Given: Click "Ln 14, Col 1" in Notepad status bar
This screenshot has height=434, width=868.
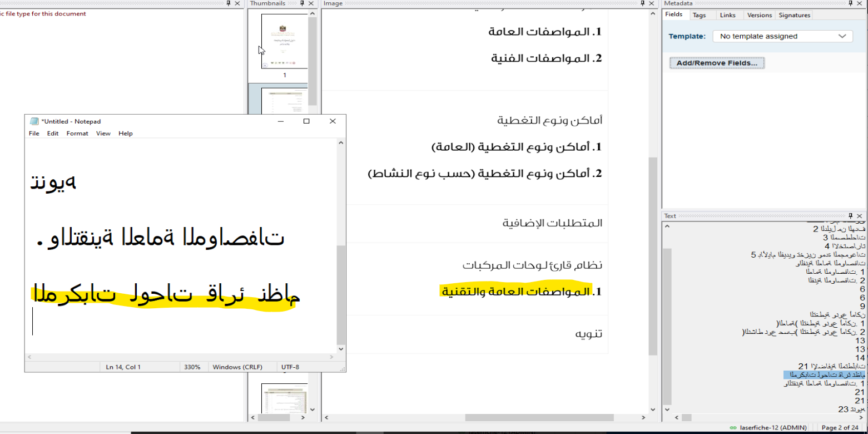Looking at the screenshot, I should [123, 367].
